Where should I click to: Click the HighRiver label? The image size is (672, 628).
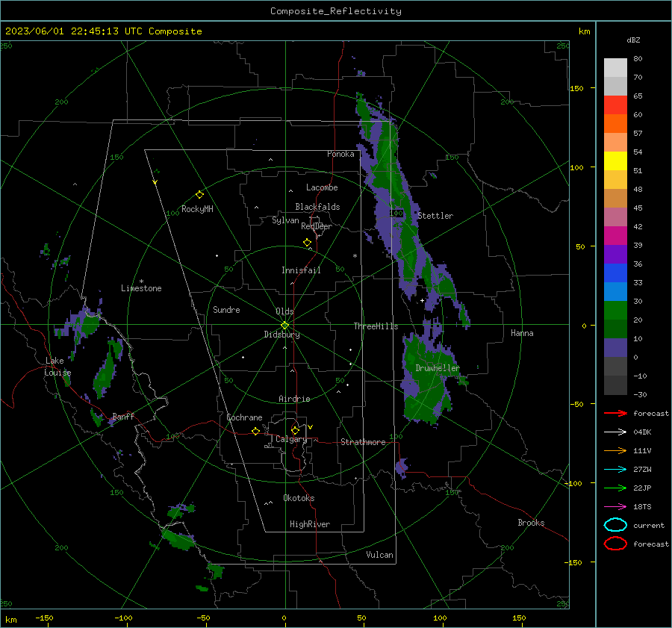tap(310, 524)
